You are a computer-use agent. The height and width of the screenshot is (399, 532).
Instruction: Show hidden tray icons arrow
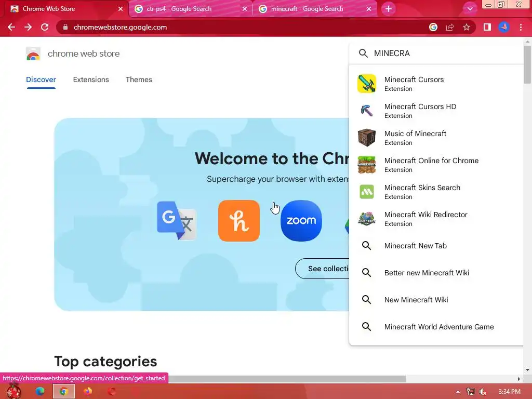[458, 392]
